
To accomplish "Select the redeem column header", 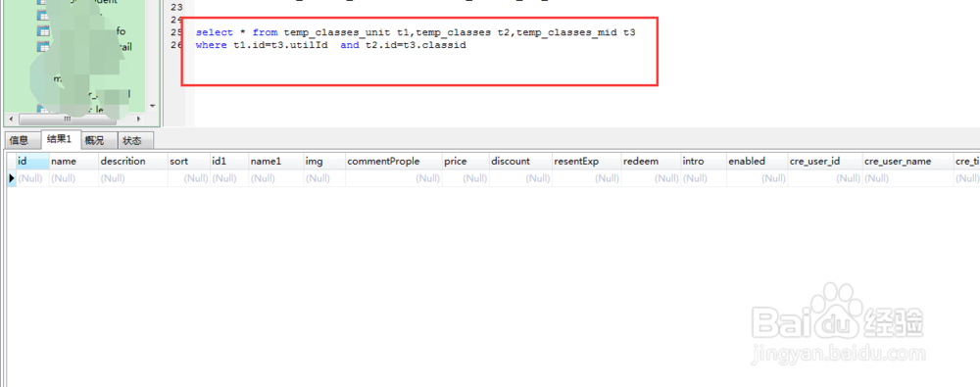I will (652, 162).
